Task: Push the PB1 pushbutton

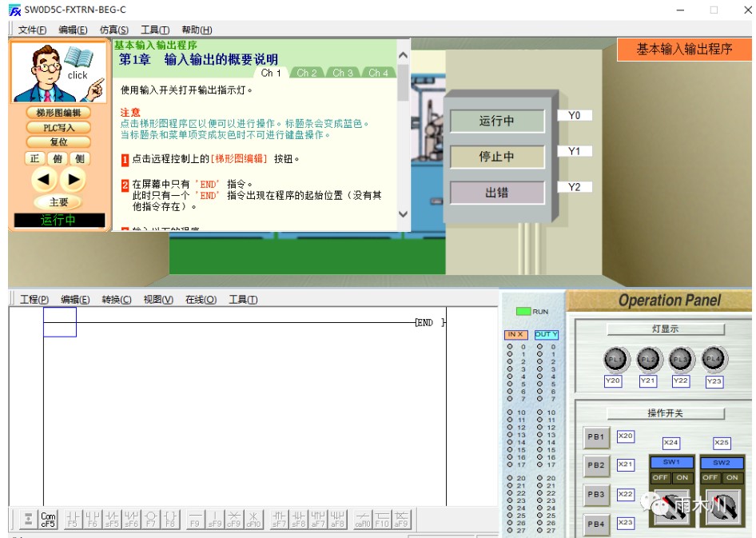Action: pos(596,436)
